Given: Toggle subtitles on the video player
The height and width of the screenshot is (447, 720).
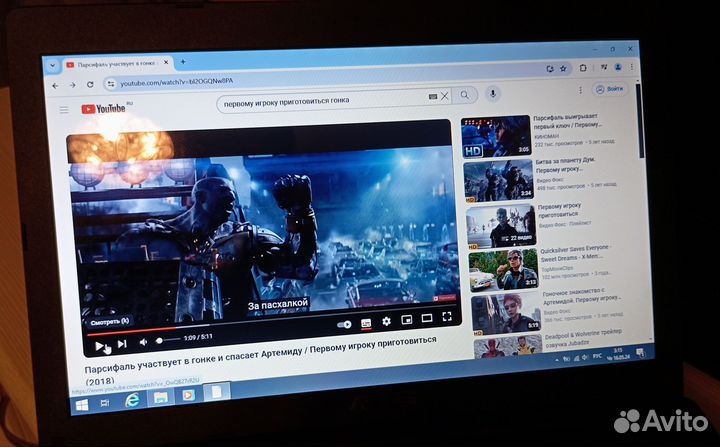Looking at the screenshot, I should coord(366,323).
